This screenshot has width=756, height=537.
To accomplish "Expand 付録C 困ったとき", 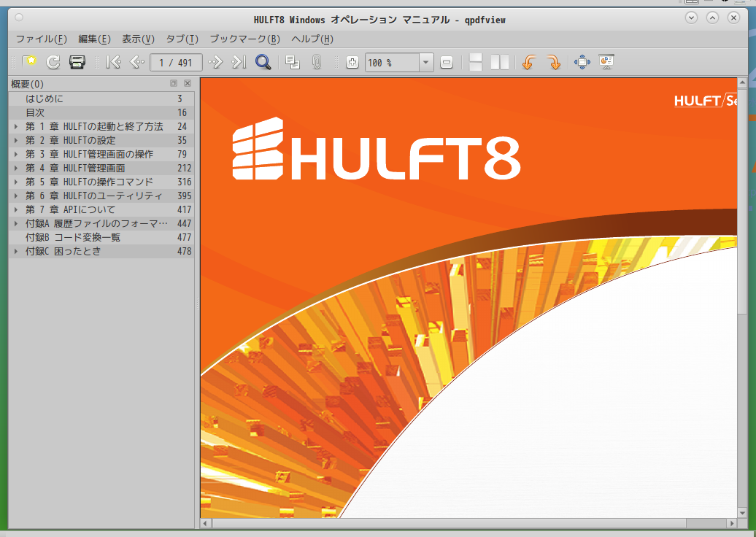I will 16,251.
